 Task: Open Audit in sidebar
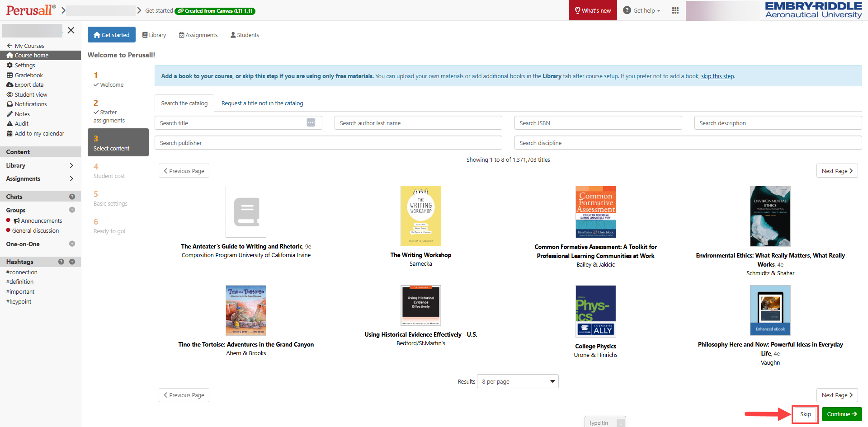18,123
